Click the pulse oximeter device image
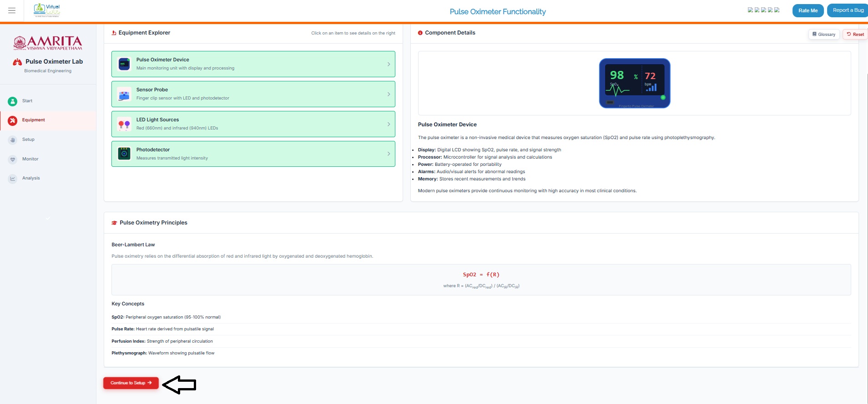 point(634,83)
